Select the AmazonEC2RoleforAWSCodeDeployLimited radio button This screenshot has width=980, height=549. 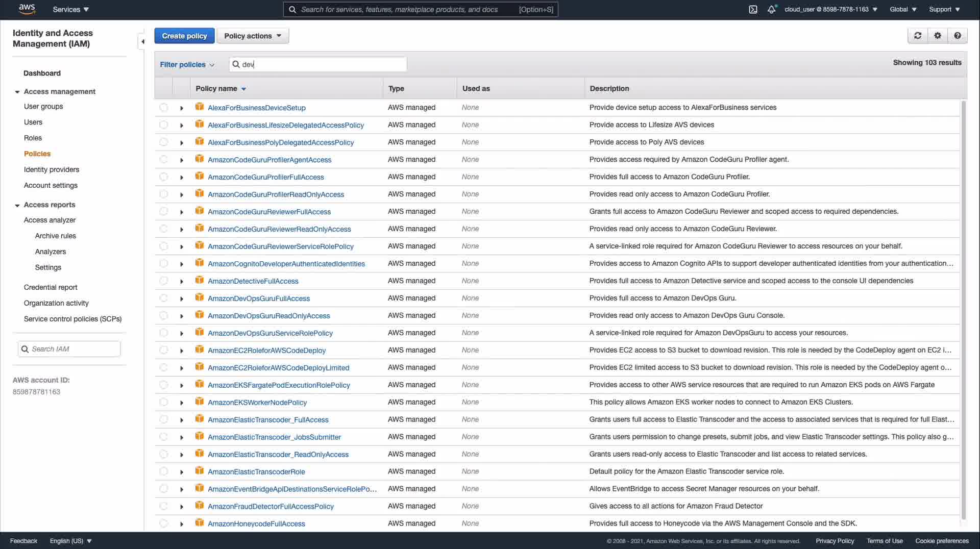coord(163,368)
